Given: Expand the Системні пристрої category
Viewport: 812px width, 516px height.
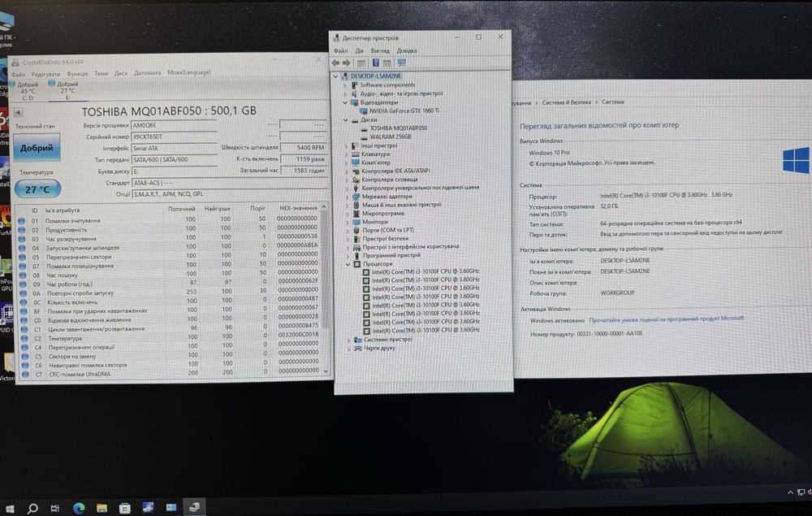Looking at the screenshot, I should coord(348,340).
